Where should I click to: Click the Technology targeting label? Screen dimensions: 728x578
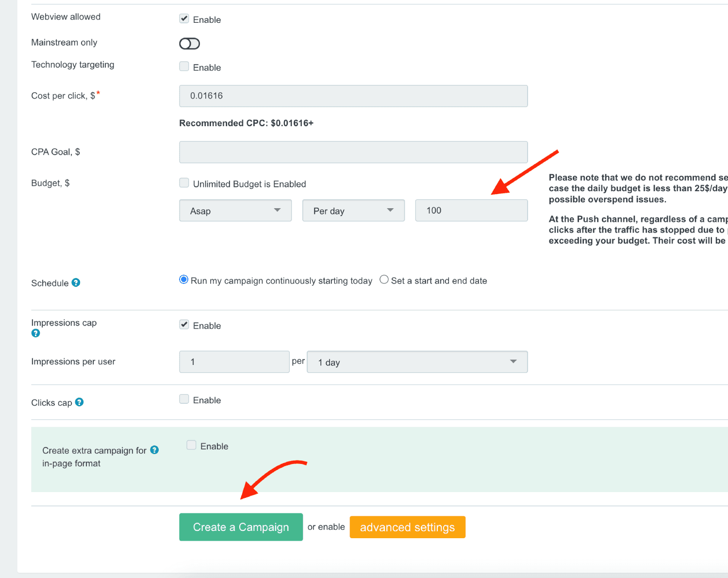[73, 65]
